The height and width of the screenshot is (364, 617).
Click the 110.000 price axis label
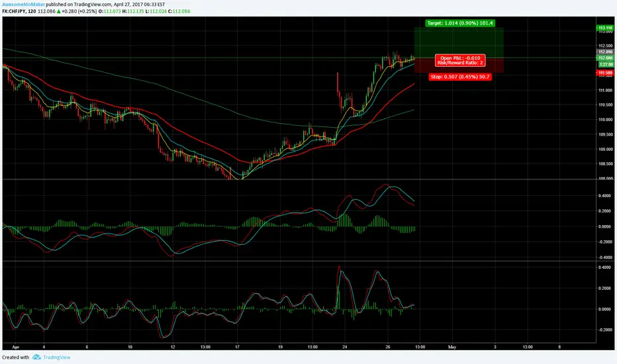pyautogui.click(x=606, y=120)
